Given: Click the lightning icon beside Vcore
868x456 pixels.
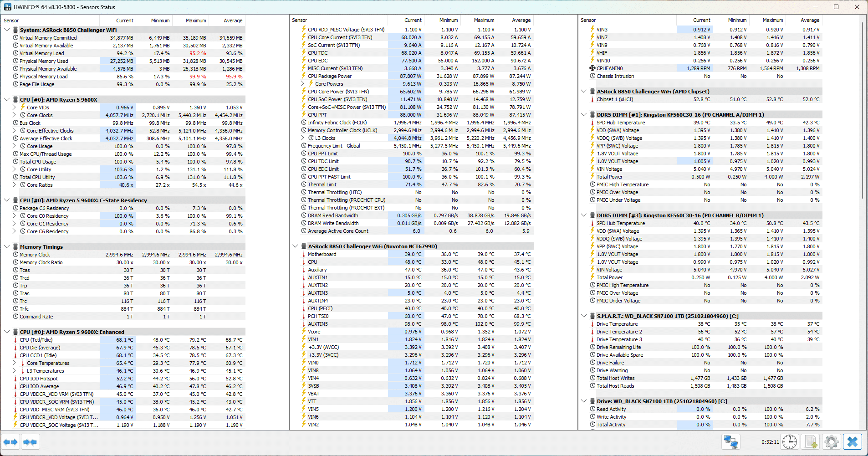Looking at the screenshot, I should 304,332.
